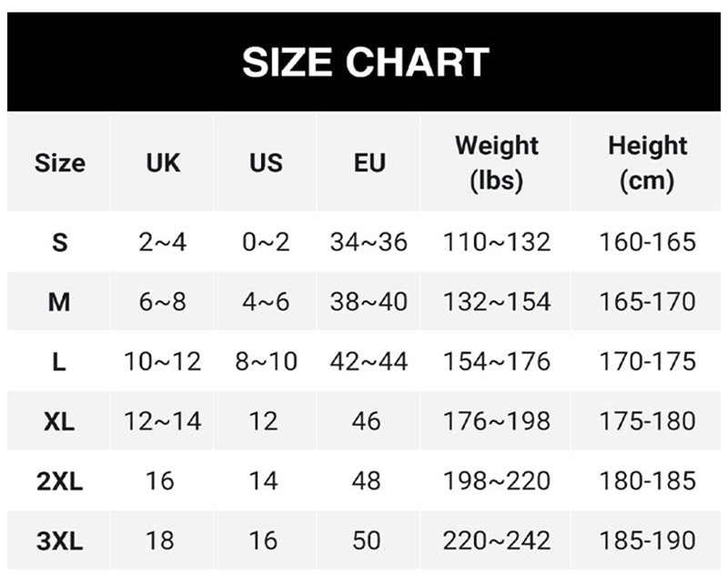Select the M size row label
This screenshot has height=575, width=728.
[x=59, y=302]
